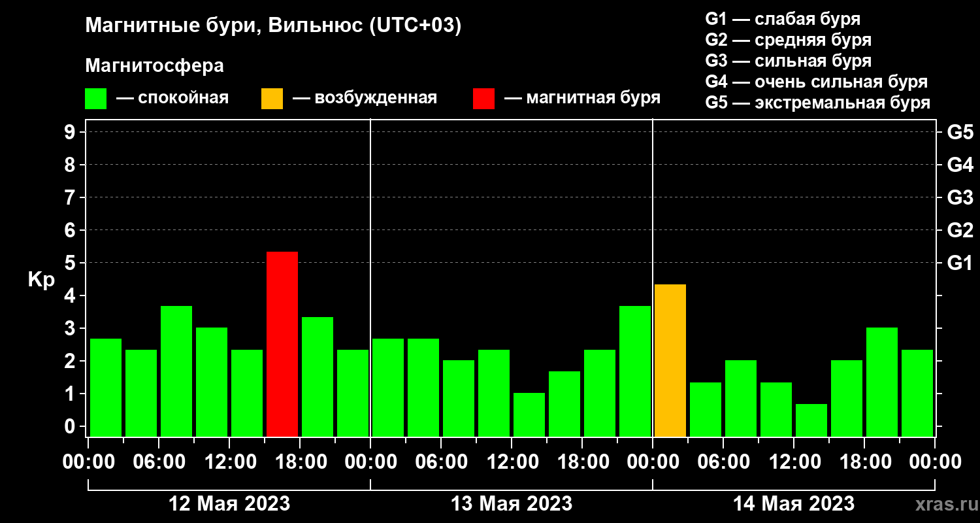The height and width of the screenshot is (523, 980).
Task: Click the green 'спокойная' legend swatch
Action: click(95, 99)
